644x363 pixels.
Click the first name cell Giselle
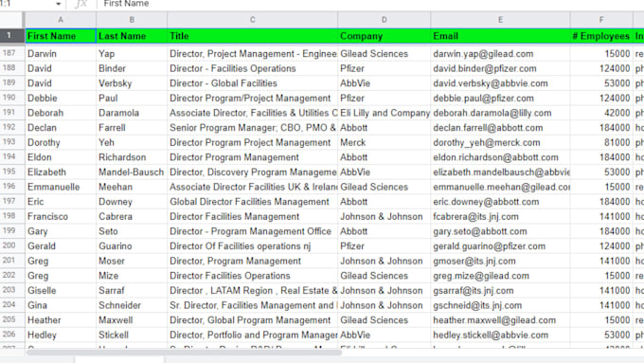[x=61, y=291]
